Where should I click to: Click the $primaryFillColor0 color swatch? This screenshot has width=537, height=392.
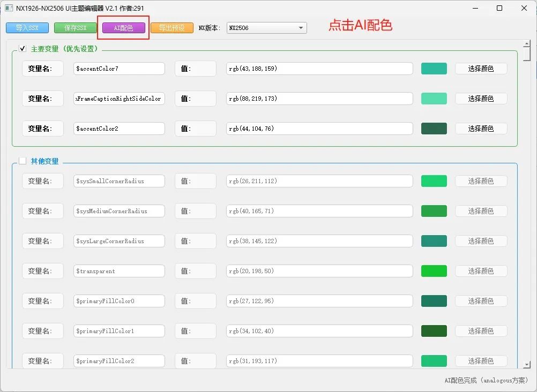click(434, 301)
